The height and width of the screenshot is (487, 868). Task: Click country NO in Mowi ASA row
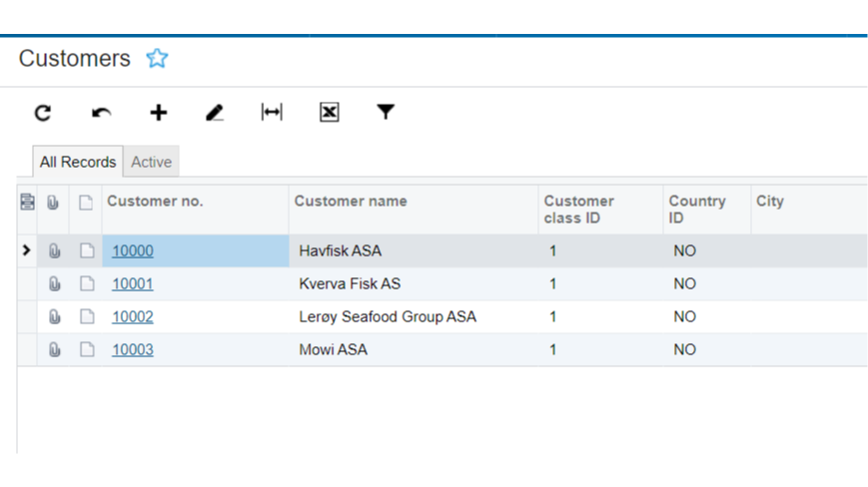pos(685,350)
